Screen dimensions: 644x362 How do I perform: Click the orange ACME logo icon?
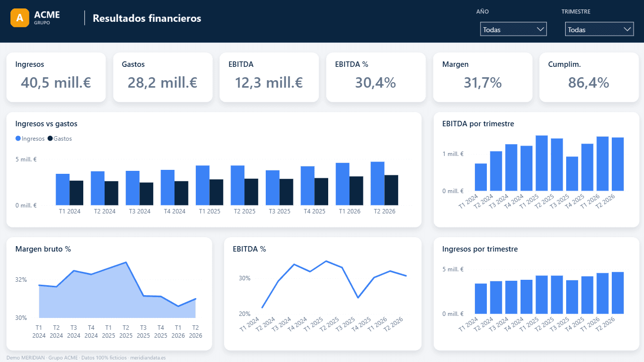[20, 18]
